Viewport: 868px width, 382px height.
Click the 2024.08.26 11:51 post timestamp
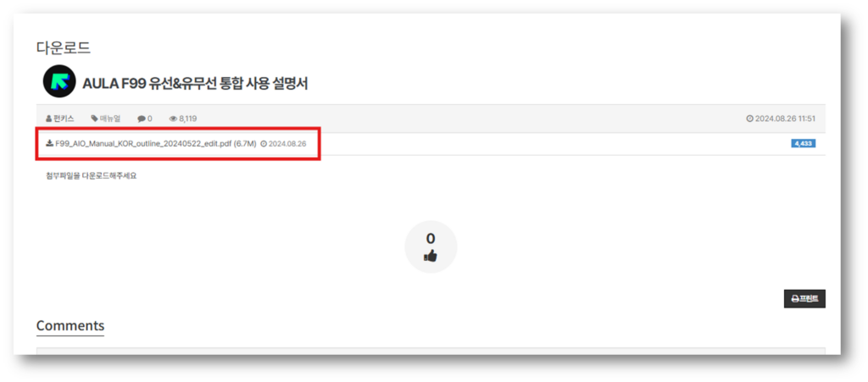pos(785,119)
